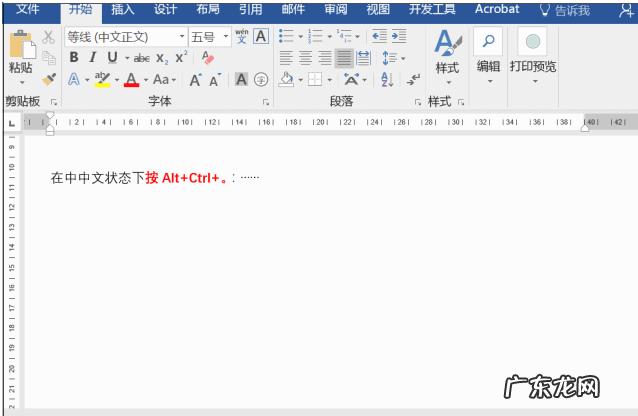Switch to 审阅 Review tab
This screenshot has width=638, height=416.
pyautogui.click(x=336, y=9)
